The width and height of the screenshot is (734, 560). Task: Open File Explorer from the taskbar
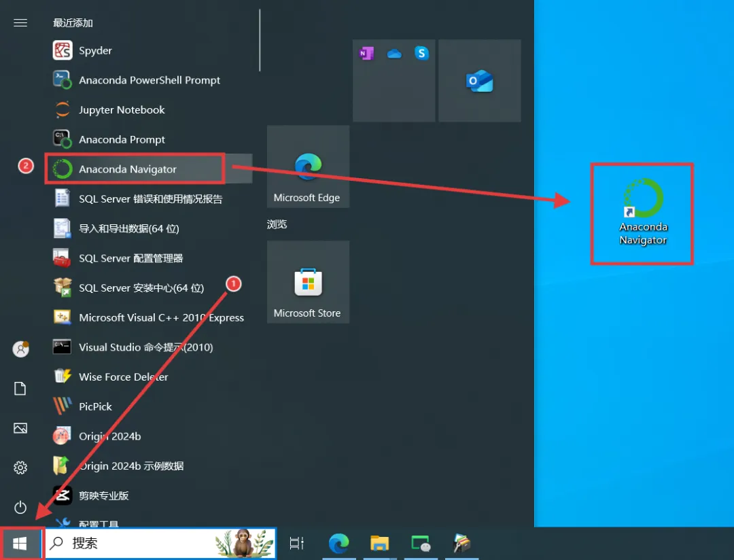380,543
